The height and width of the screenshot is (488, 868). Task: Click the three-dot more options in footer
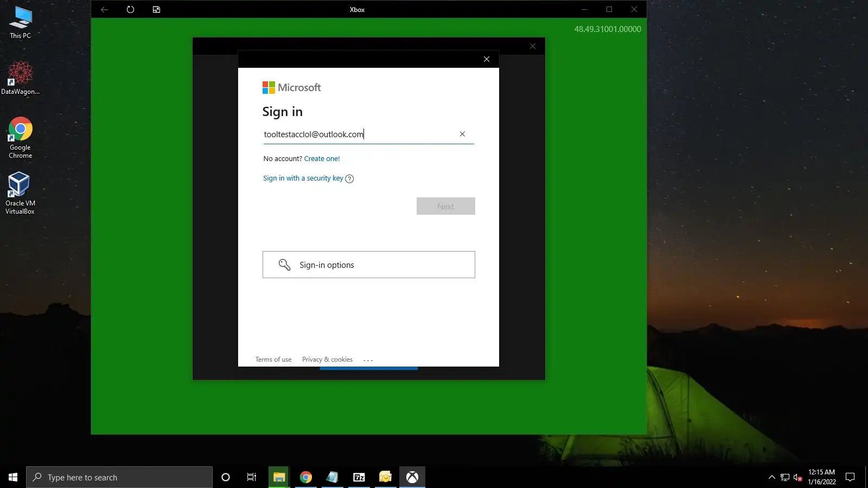(x=368, y=360)
